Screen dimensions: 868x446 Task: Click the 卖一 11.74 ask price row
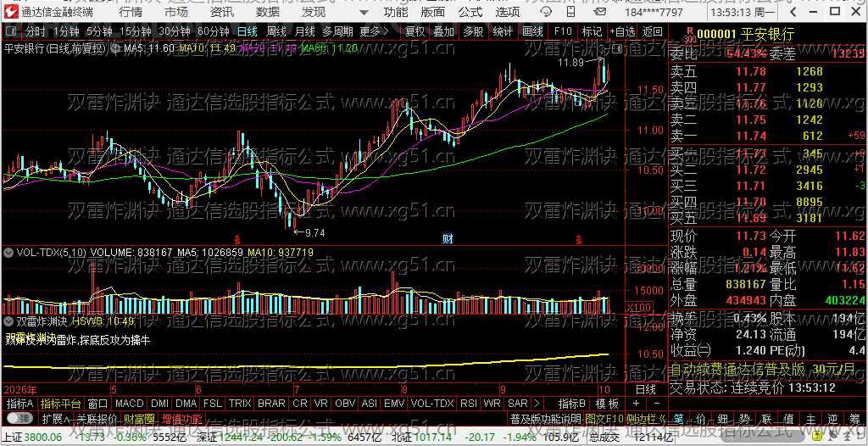coord(766,135)
